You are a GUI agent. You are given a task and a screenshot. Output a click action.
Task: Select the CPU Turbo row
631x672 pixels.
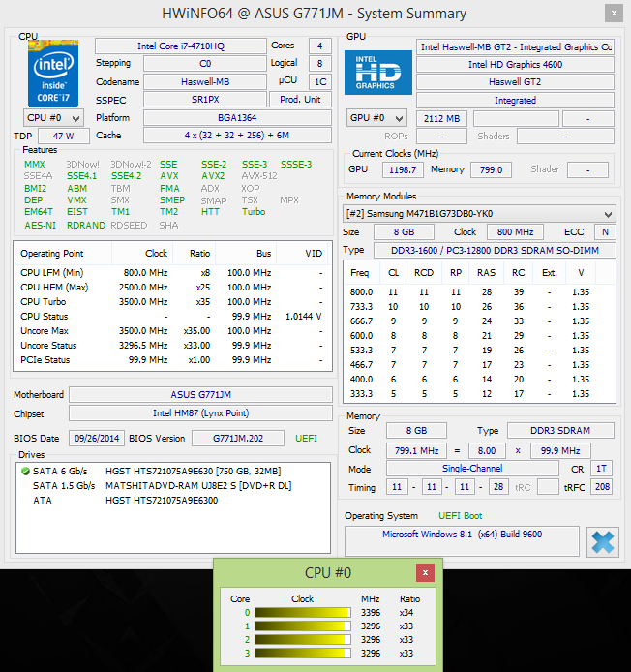tap(172, 302)
